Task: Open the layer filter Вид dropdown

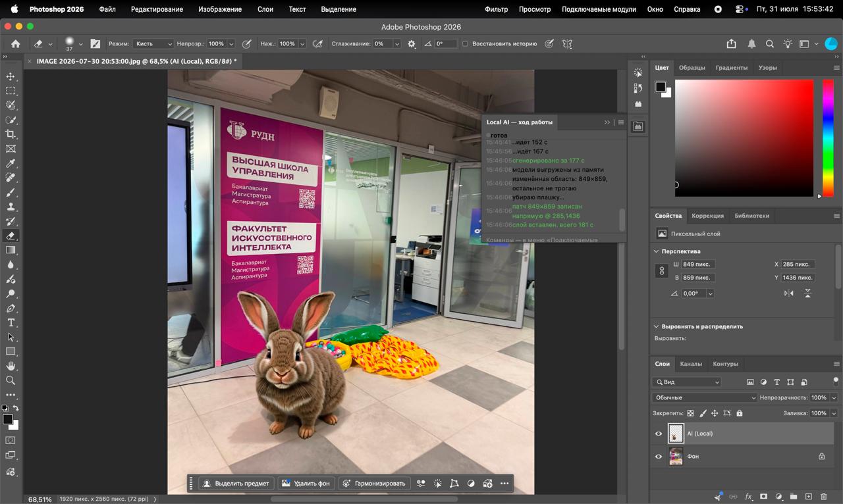Action: (687, 382)
